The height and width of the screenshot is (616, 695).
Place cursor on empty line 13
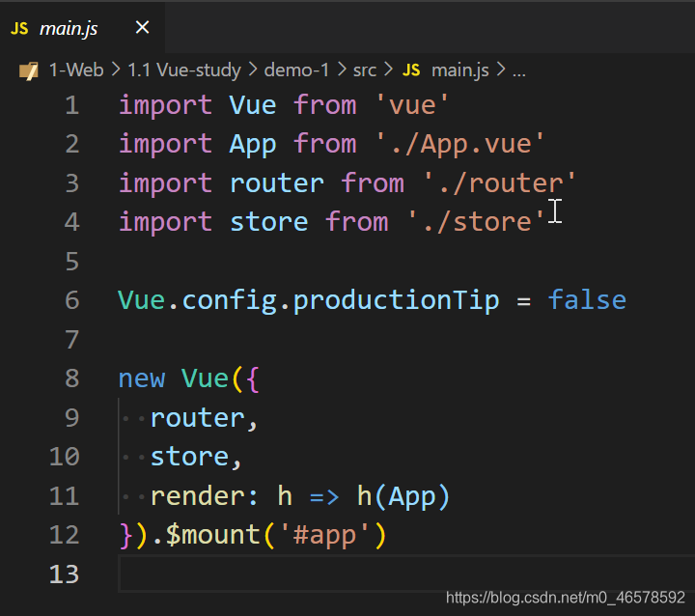coord(407,574)
